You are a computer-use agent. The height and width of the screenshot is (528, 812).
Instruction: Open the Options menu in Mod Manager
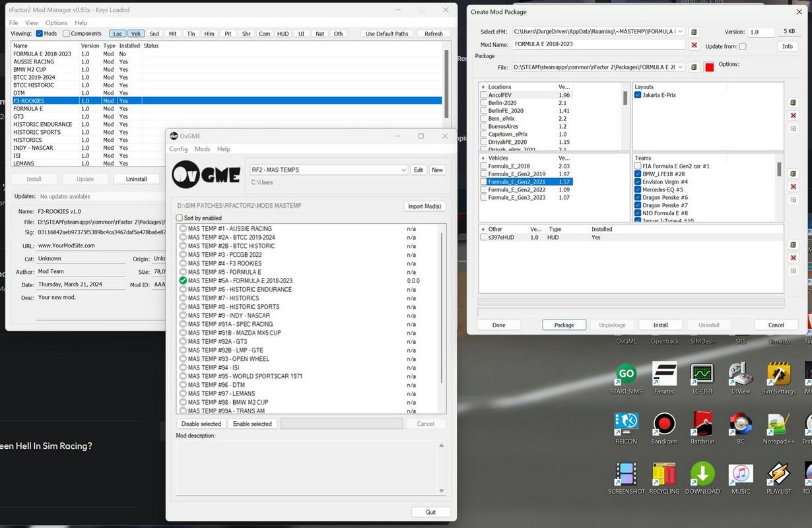coord(56,22)
